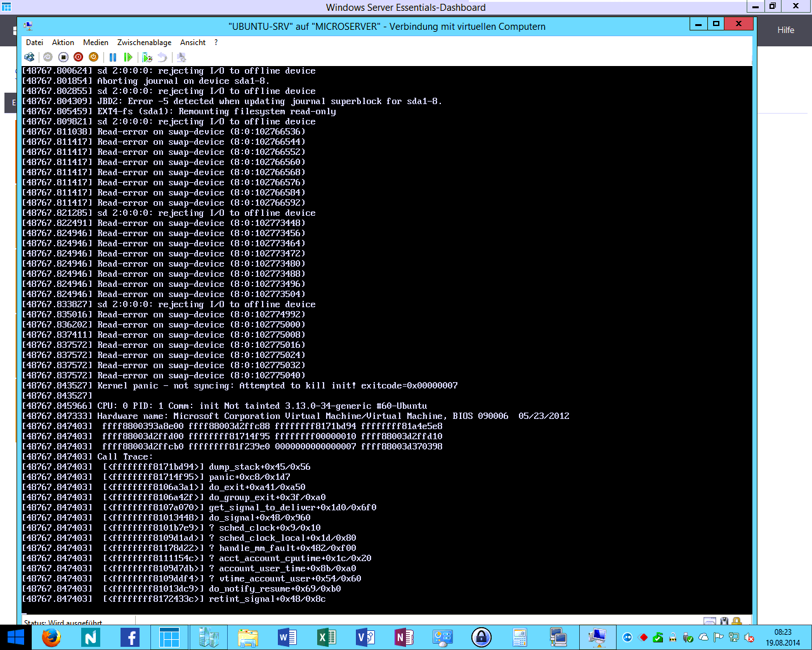Image resolution: width=812 pixels, height=650 pixels.
Task: Open Action Center flag in system tray
Action: tap(719, 637)
